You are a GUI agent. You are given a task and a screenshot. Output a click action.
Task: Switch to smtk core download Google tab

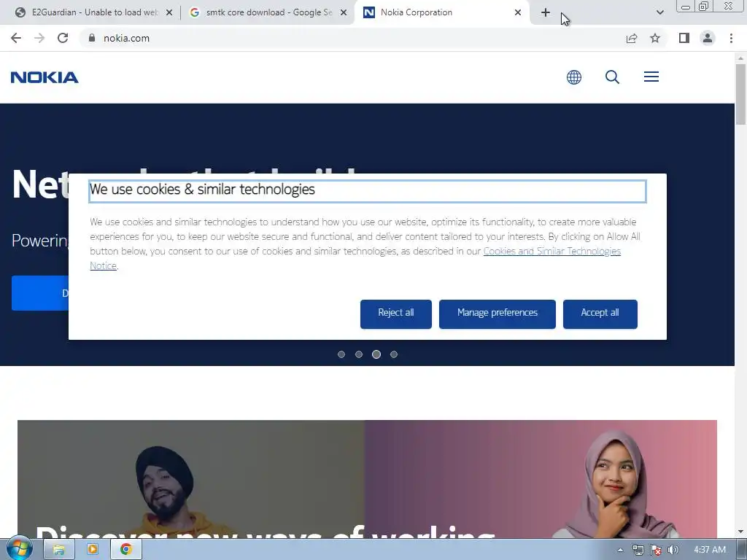[x=267, y=12]
